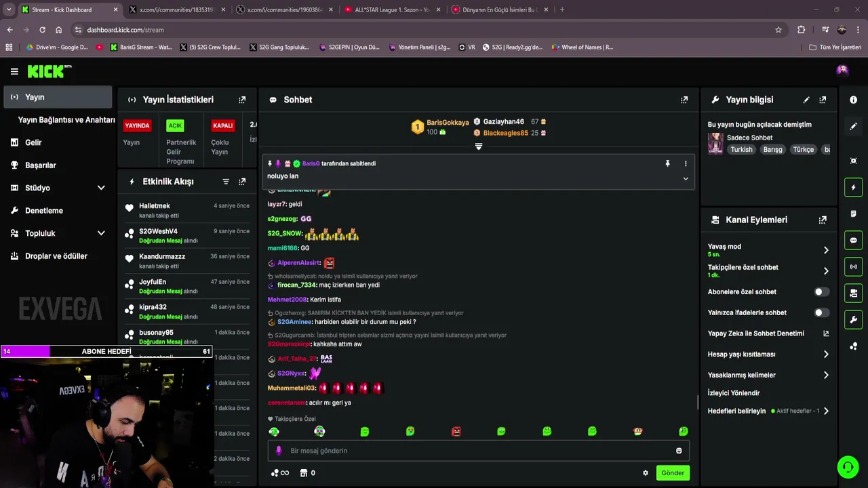The image size is (868, 488).
Task: Open Etkinlik Akışı filter options
Action: pyautogui.click(x=226, y=182)
